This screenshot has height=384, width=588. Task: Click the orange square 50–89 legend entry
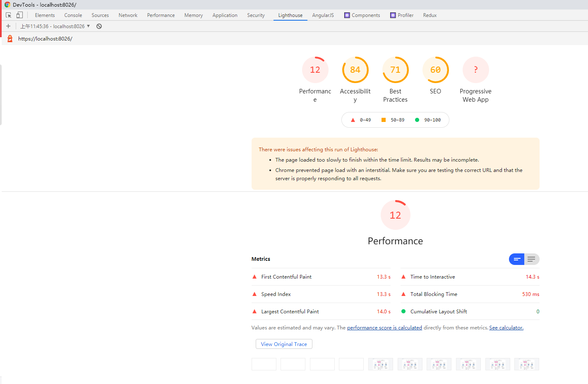pyautogui.click(x=393, y=120)
